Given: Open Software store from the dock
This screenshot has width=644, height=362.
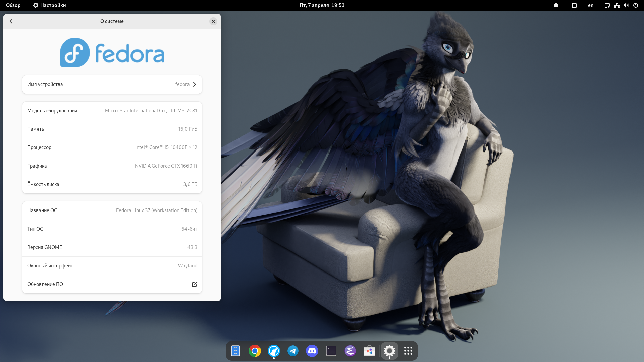Looking at the screenshot, I should coord(370,351).
